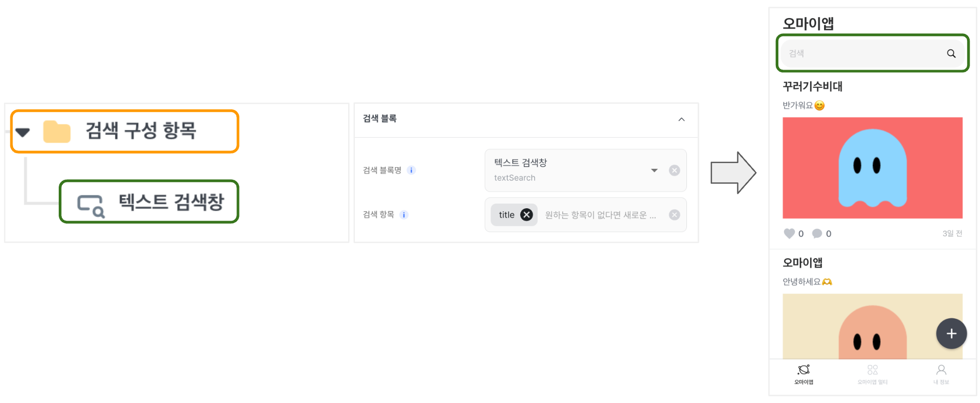Click the 검색 input field in app preview
Viewport: 980px width, 403px height.
[863, 53]
